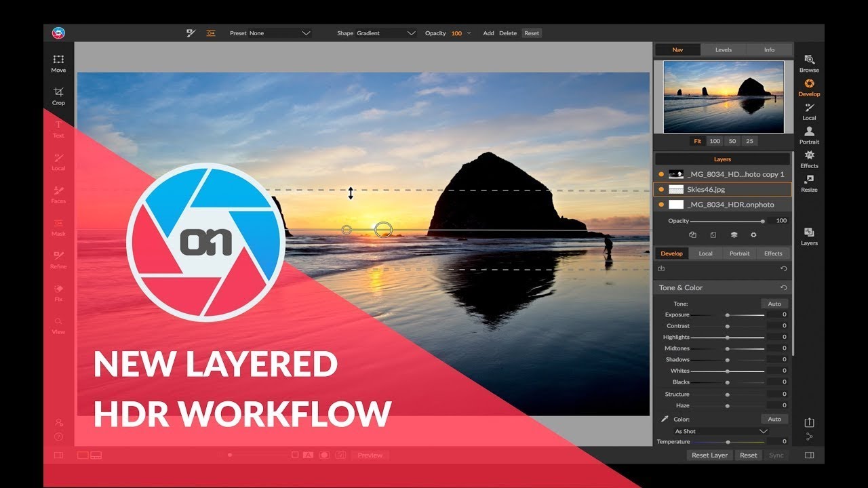Set navigator zoom to Fit
This screenshot has width=868, height=488.
click(x=697, y=141)
